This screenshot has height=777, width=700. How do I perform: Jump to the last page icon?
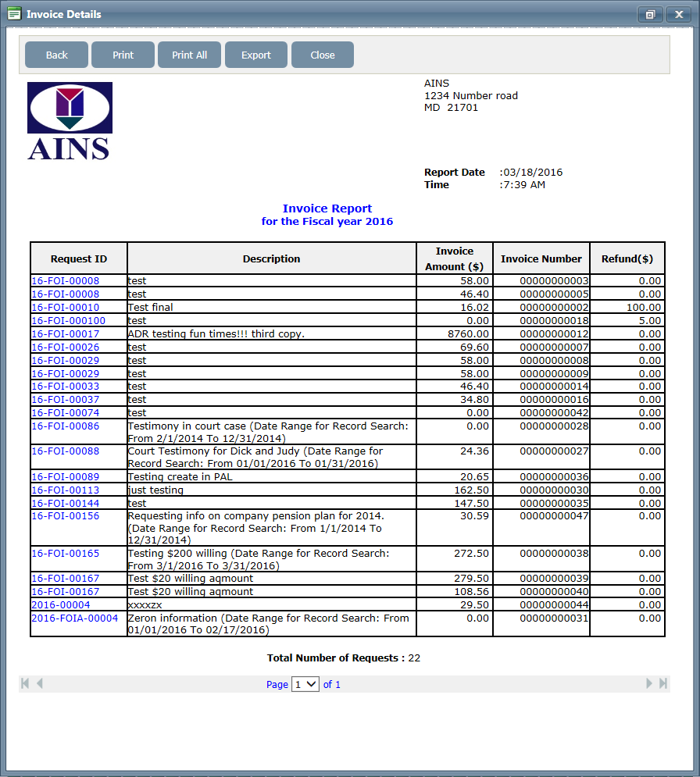click(662, 683)
